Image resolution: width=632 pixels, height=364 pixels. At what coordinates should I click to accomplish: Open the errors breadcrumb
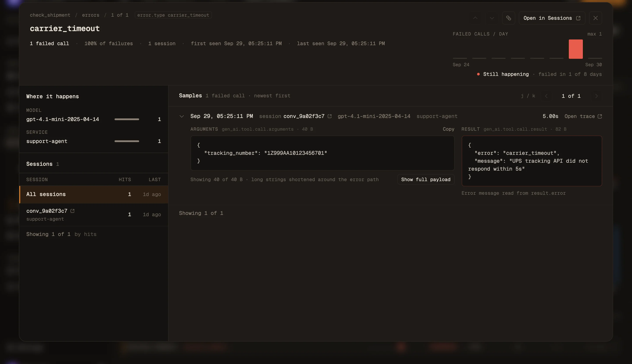click(91, 15)
